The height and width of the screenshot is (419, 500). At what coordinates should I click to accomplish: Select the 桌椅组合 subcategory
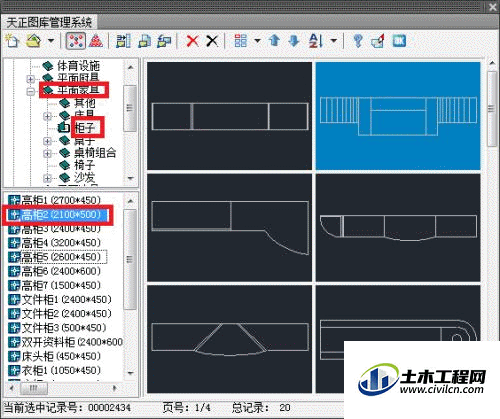(x=95, y=153)
